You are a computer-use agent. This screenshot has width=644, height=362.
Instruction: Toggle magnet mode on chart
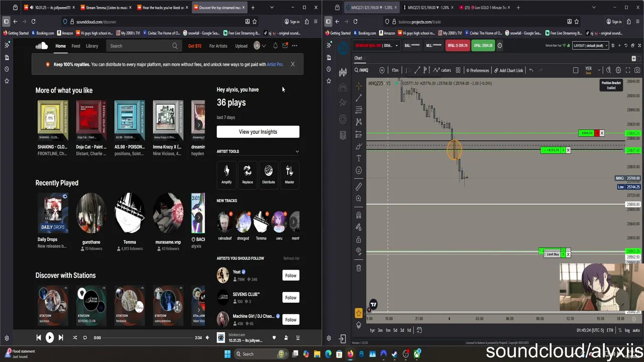[x=359, y=215]
